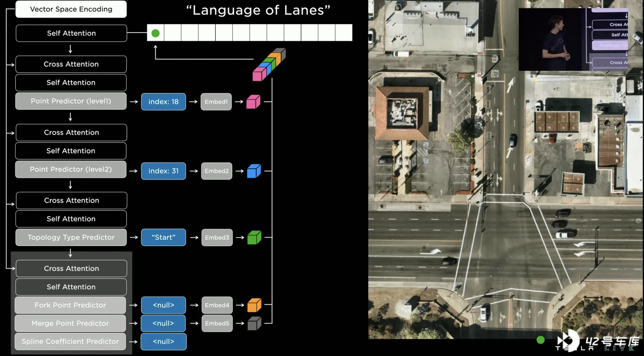The height and width of the screenshot is (356, 644).
Task: Click the Embed1 box
Action: [216, 102]
